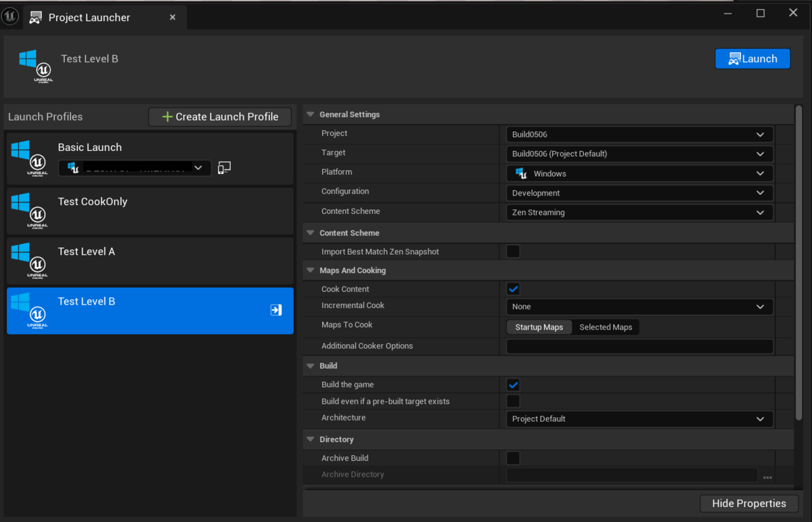Open the Basic Launch device dropdown
This screenshot has height=522, width=812.
135,167
